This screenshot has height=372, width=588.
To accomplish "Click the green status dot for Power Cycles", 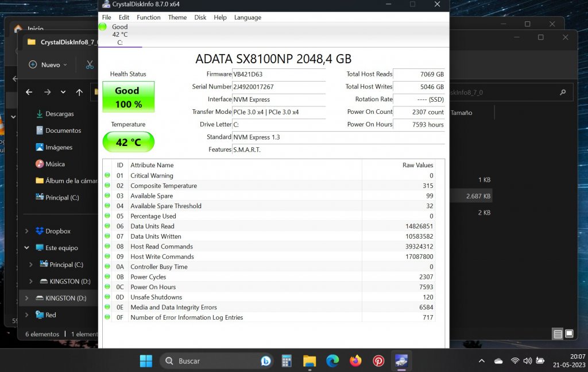I will click(107, 277).
